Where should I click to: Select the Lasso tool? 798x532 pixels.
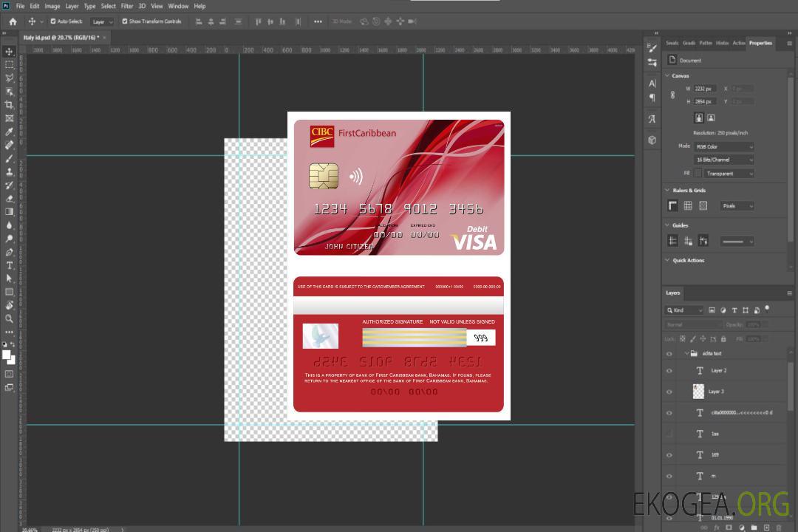point(9,78)
